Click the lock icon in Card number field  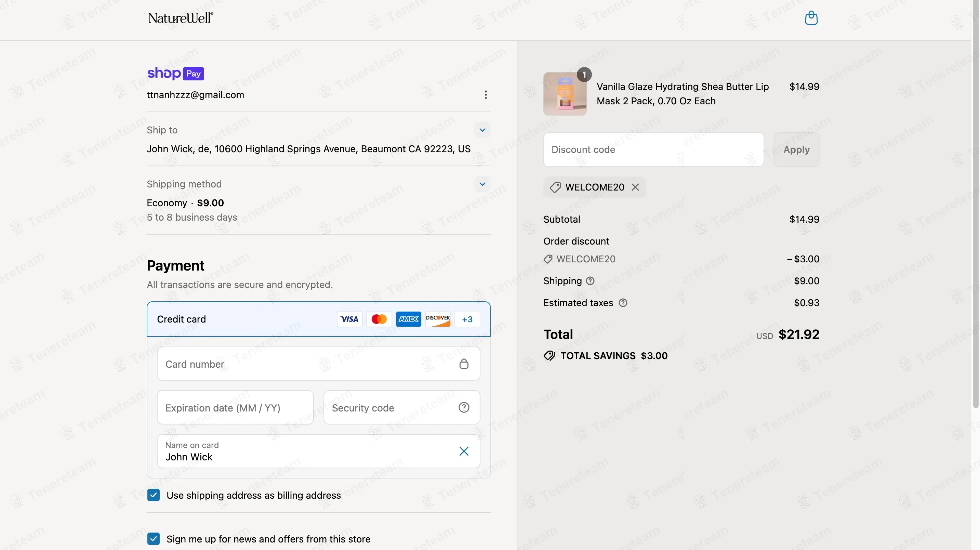point(464,364)
